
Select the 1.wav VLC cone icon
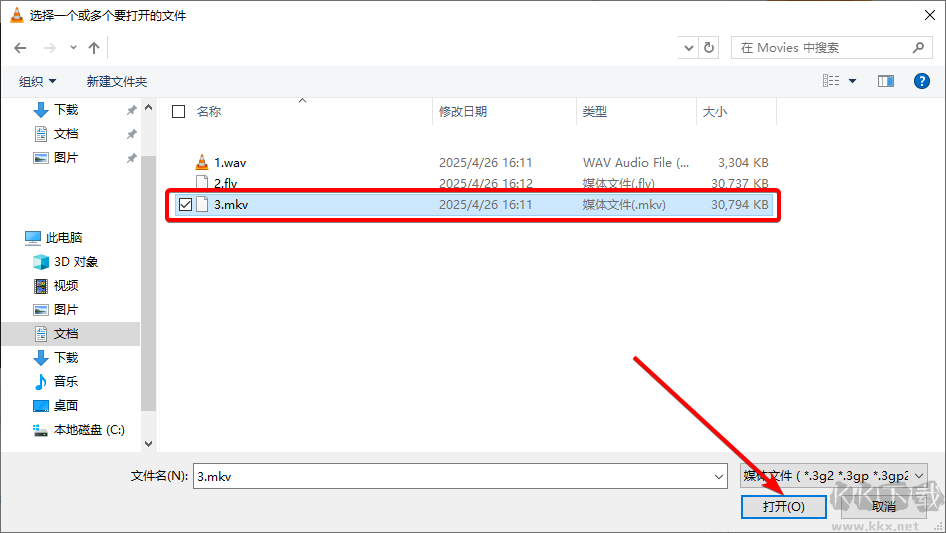(x=202, y=162)
